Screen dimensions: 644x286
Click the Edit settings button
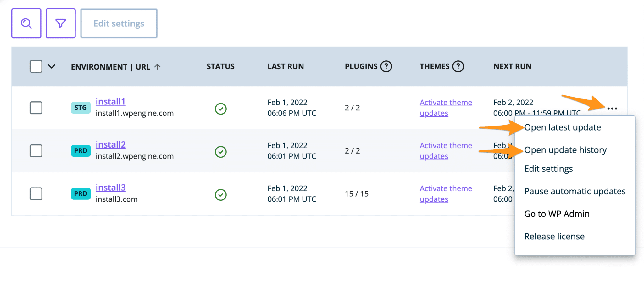coord(119,23)
